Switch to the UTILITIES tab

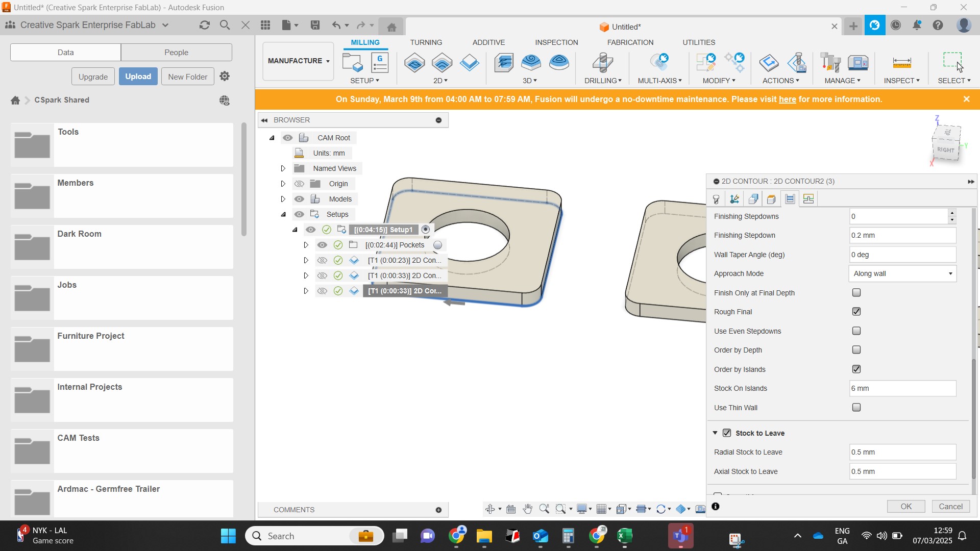click(699, 42)
